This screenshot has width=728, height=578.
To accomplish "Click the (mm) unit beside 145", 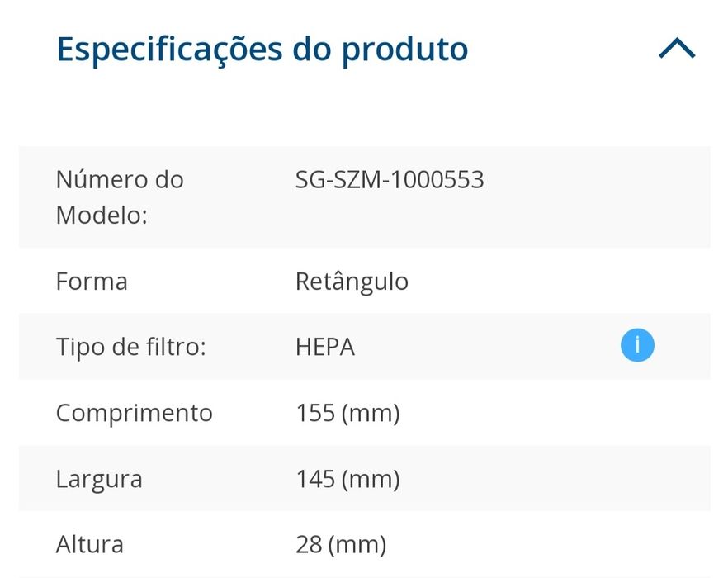I will [370, 479].
